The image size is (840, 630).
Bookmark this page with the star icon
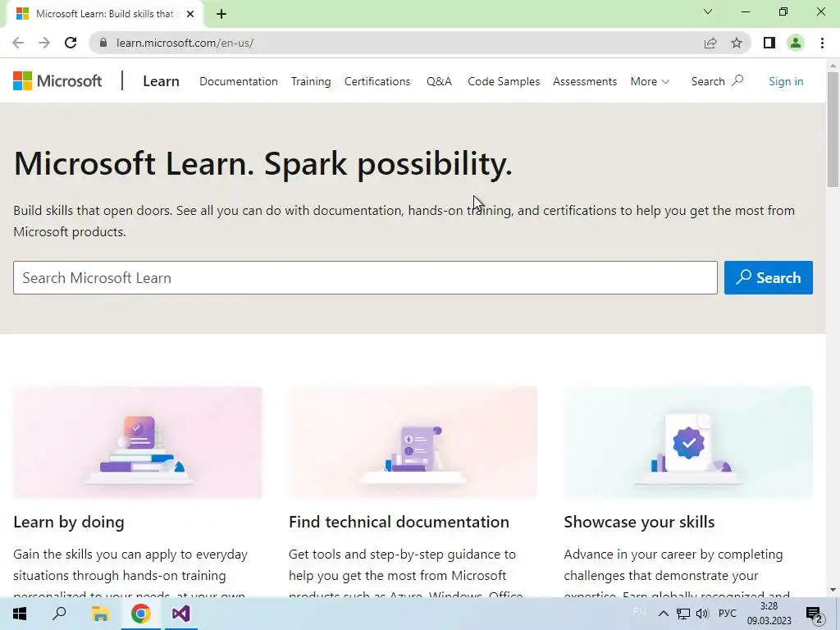[x=737, y=43]
